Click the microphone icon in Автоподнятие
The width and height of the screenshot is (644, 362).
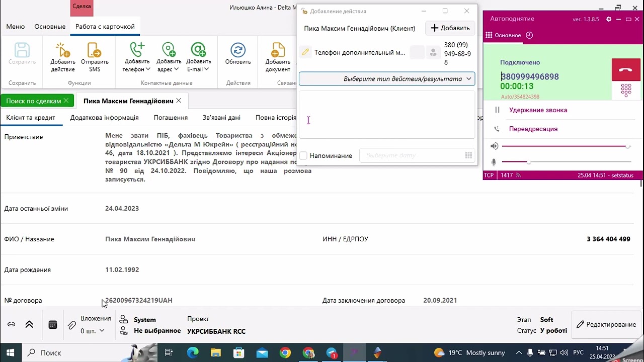494,162
